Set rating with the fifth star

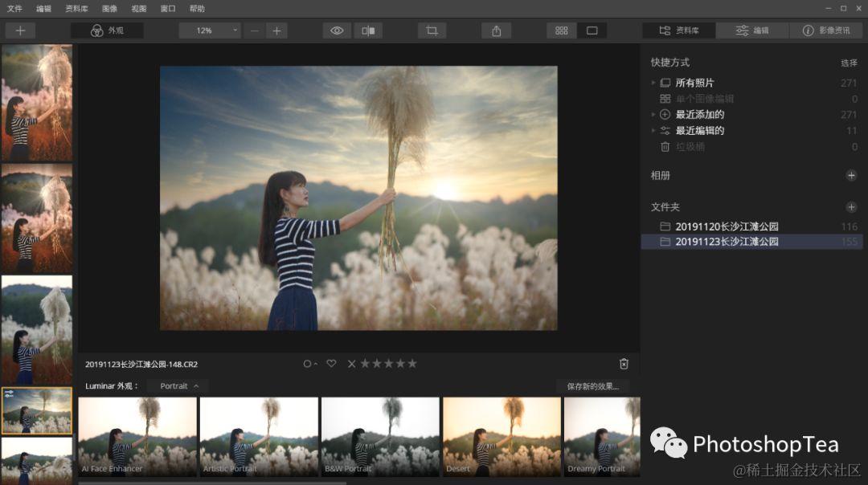tap(411, 363)
